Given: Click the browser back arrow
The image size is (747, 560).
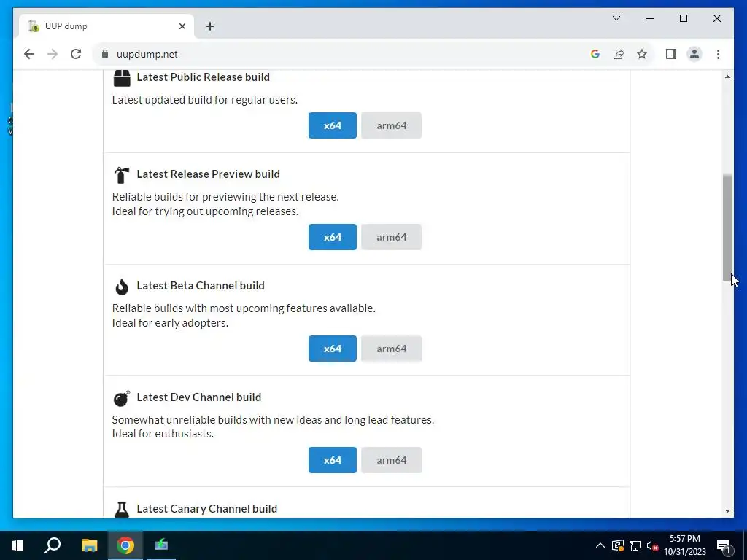Looking at the screenshot, I should pos(29,54).
